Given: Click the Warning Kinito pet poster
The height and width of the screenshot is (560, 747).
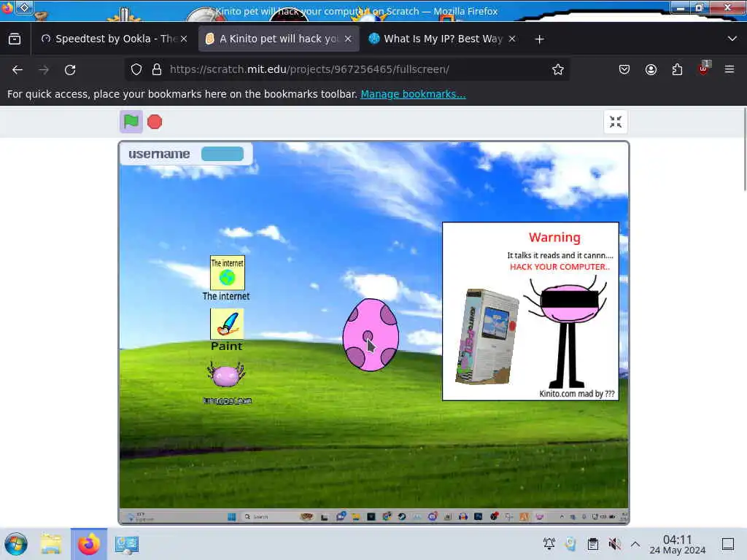Looking at the screenshot, I should coord(531,311).
